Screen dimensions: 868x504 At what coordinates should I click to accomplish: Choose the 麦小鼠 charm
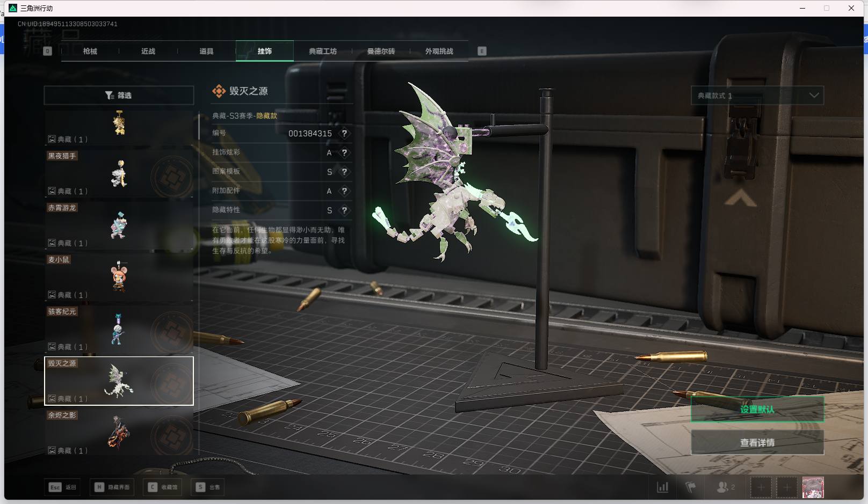point(119,277)
